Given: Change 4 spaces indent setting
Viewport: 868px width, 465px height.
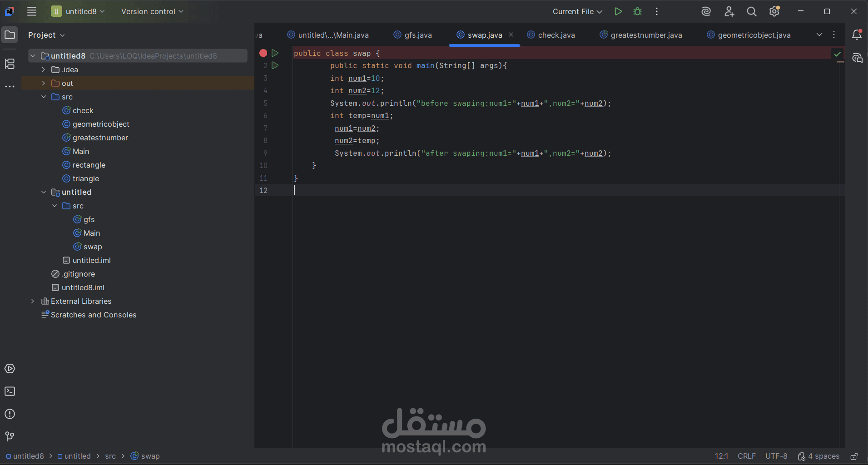Looking at the screenshot, I should (818, 456).
